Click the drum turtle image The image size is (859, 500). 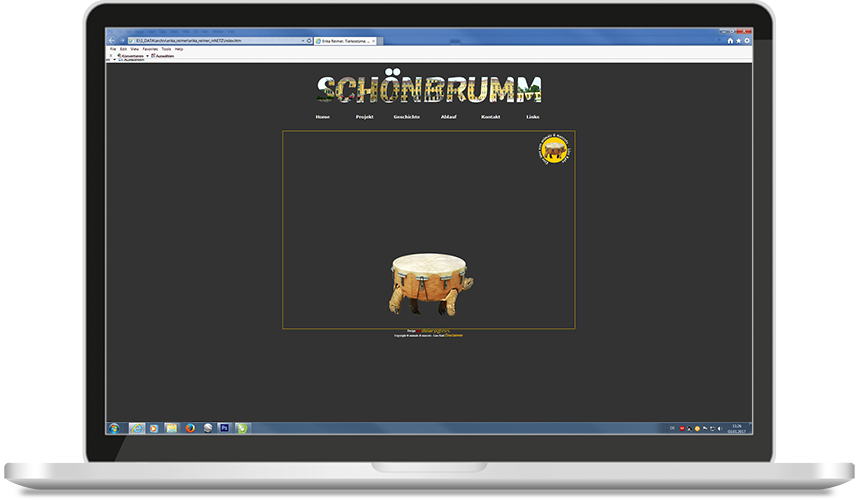click(x=430, y=284)
